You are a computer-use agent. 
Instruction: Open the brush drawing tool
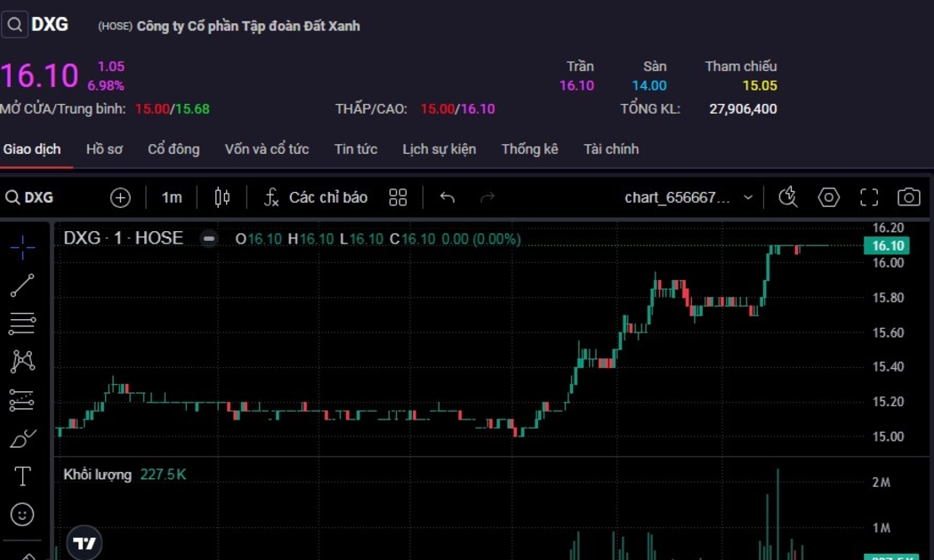click(x=22, y=438)
